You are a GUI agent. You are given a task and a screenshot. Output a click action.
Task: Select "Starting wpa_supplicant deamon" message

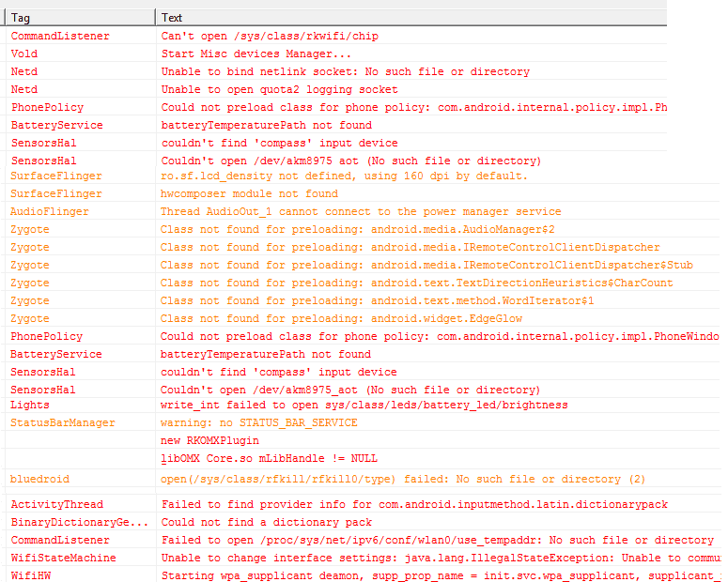[441, 576]
